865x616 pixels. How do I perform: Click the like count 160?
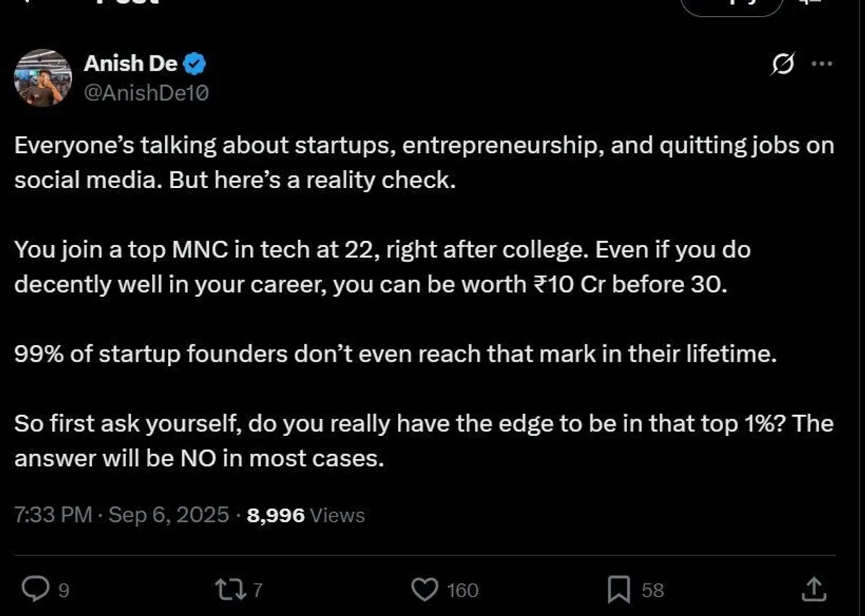click(462, 591)
